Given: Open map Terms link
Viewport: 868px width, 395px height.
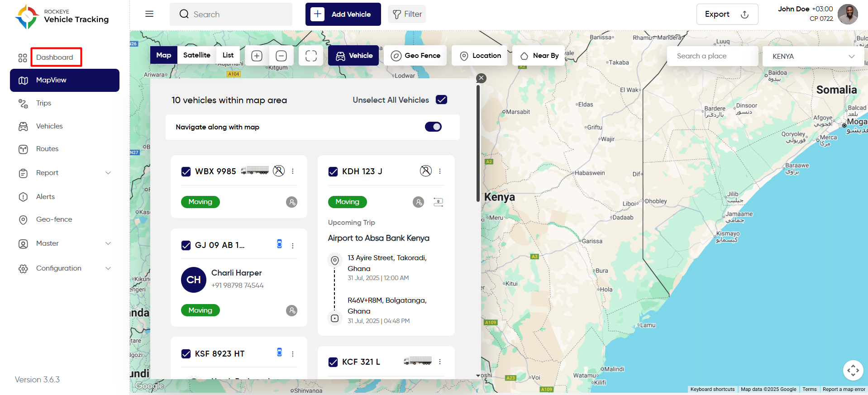Looking at the screenshot, I should pos(809,389).
